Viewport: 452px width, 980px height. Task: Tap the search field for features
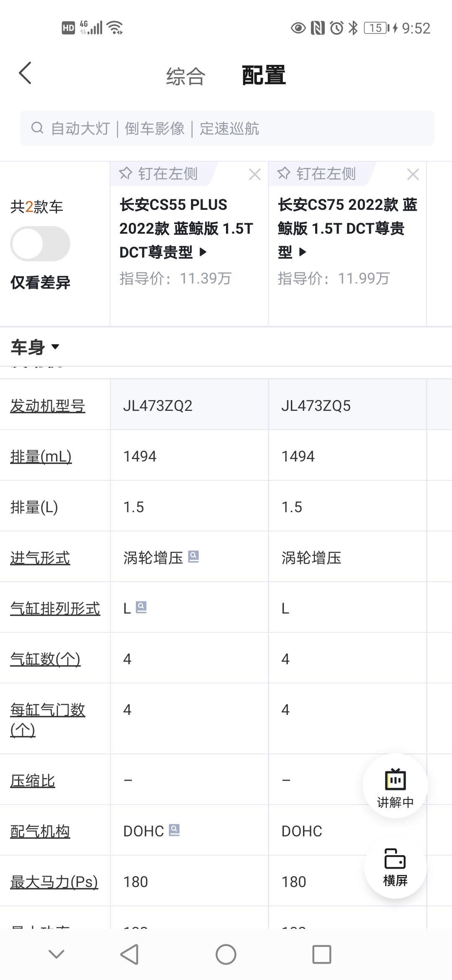coord(227,128)
